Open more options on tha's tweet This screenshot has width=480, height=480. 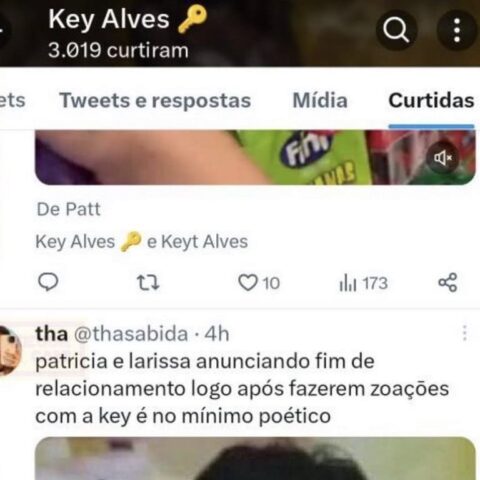click(465, 333)
